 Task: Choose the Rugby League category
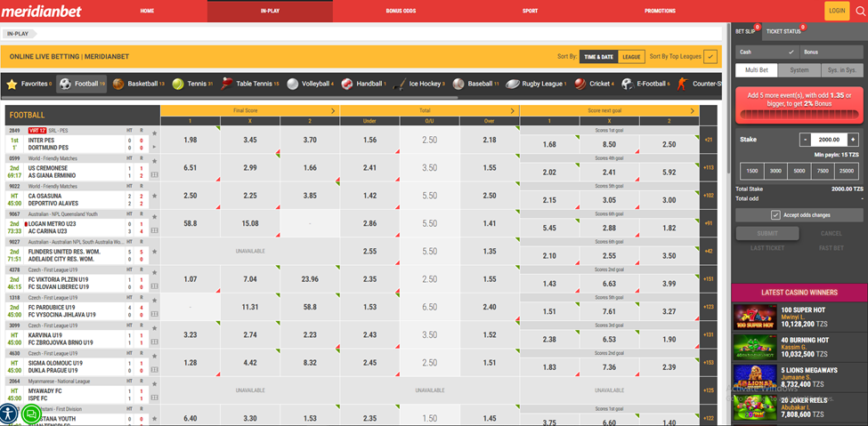[537, 84]
